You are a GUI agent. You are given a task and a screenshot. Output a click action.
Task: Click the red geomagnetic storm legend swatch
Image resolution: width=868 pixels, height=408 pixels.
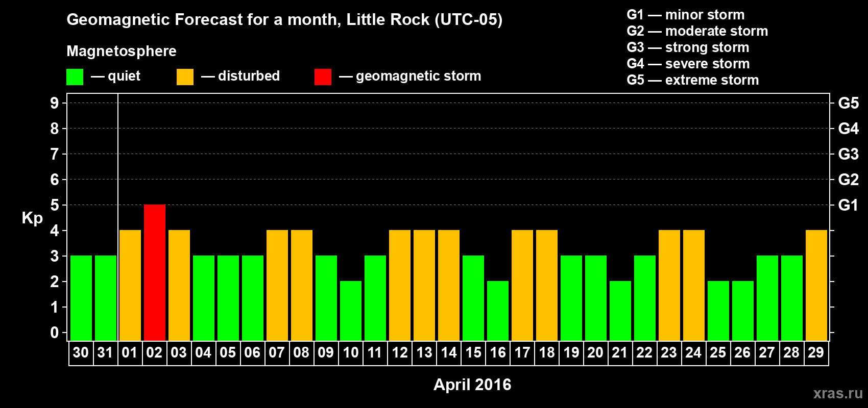(323, 77)
